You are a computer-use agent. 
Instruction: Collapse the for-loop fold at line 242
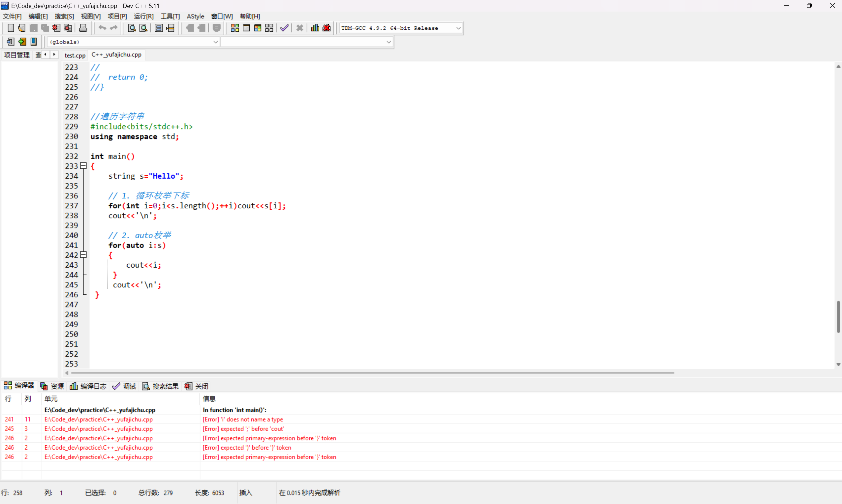click(x=83, y=255)
